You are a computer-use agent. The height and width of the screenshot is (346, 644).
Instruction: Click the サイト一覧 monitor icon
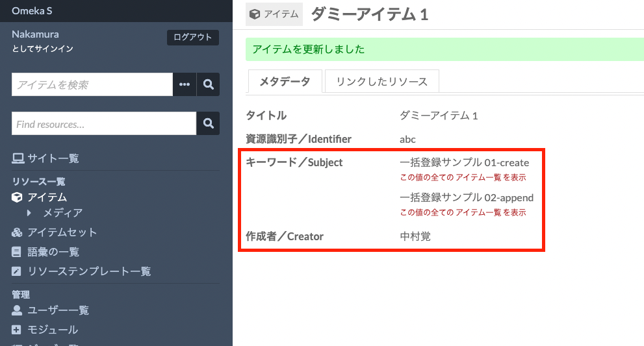[x=18, y=158]
